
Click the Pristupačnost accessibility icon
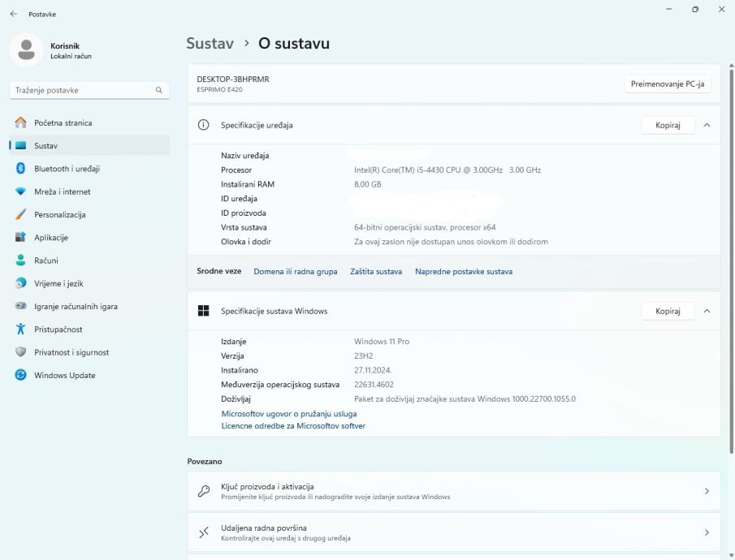[21, 330]
